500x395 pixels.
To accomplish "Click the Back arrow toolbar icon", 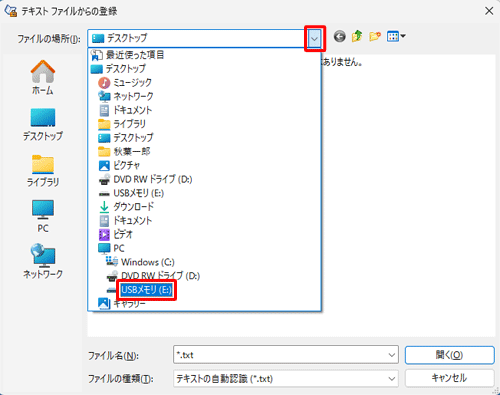I will pos(340,36).
